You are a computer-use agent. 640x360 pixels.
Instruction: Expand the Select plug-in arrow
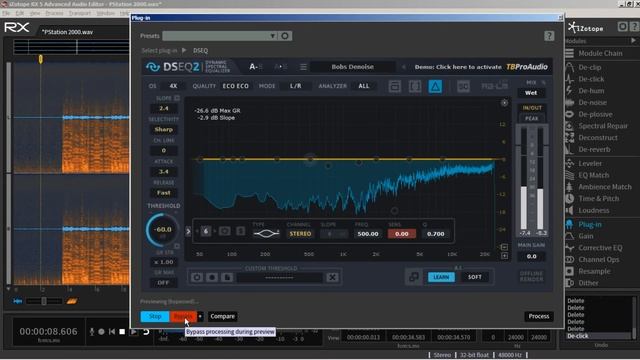click(184, 51)
